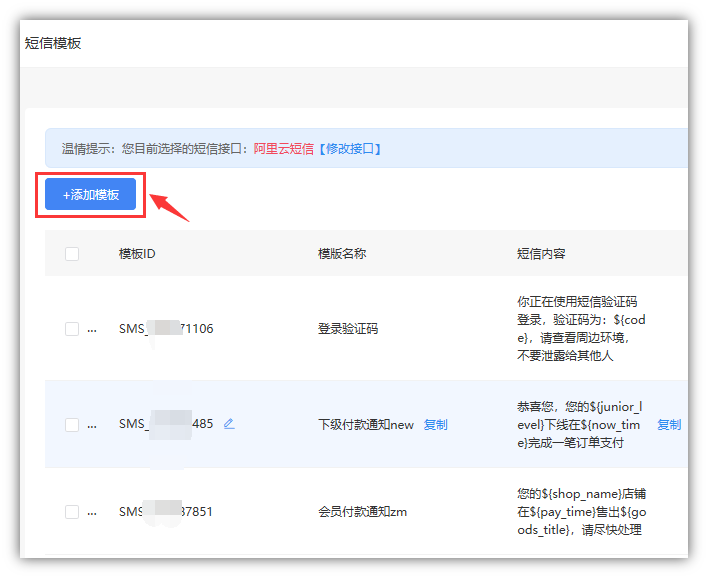708x578 pixels.
Task: Copy the template name 下级付款通知new
Action: [x=435, y=425]
